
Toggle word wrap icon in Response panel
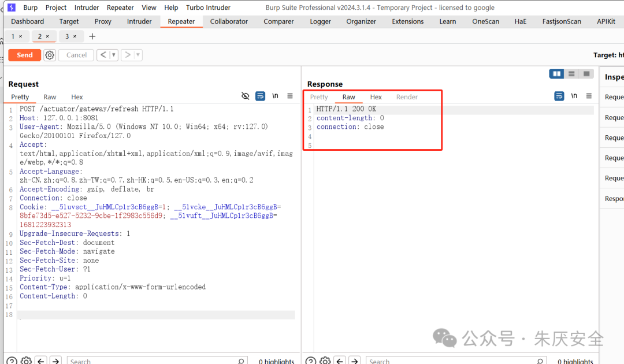(559, 96)
